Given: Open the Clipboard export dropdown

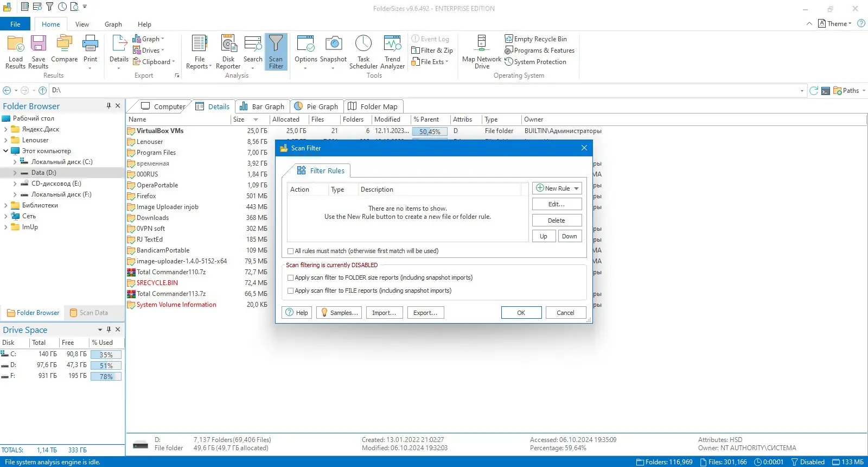Looking at the screenshot, I should pyautogui.click(x=154, y=62).
